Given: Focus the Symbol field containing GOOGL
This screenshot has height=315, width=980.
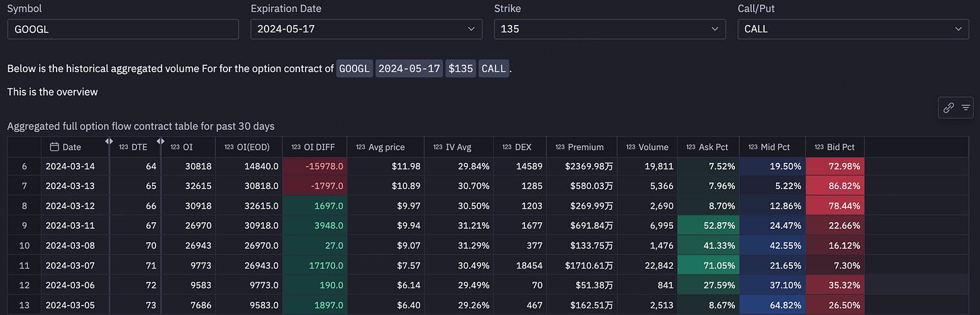Looking at the screenshot, I should (x=123, y=29).
